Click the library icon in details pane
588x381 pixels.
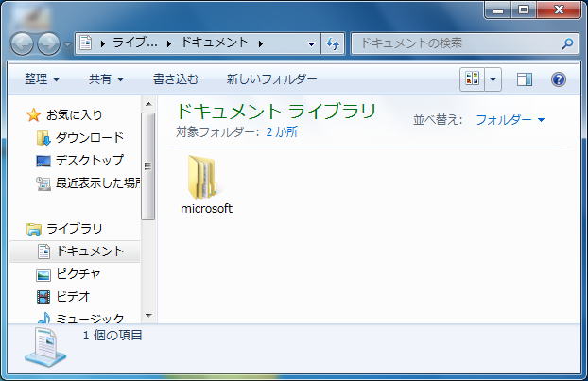pyautogui.click(x=45, y=347)
